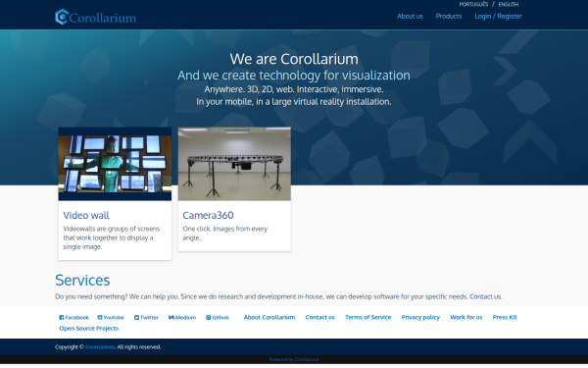588x368 pixels.
Task: Open the Privacy policy page
Action: click(420, 317)
